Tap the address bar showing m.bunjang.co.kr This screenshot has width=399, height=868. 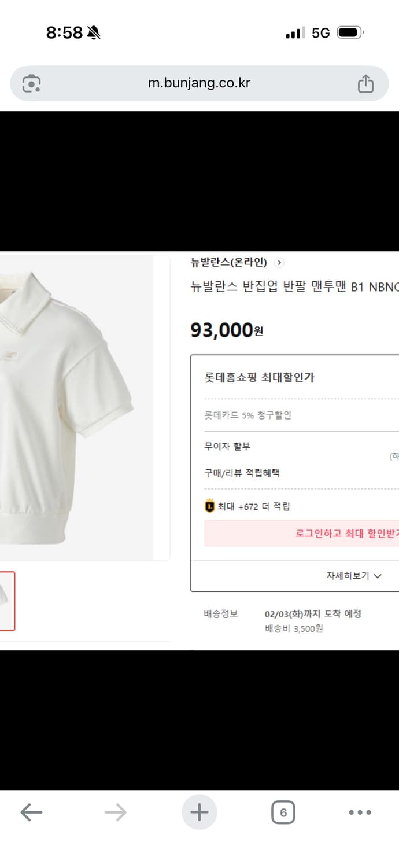pyautogui.click(x=199, y=83)
